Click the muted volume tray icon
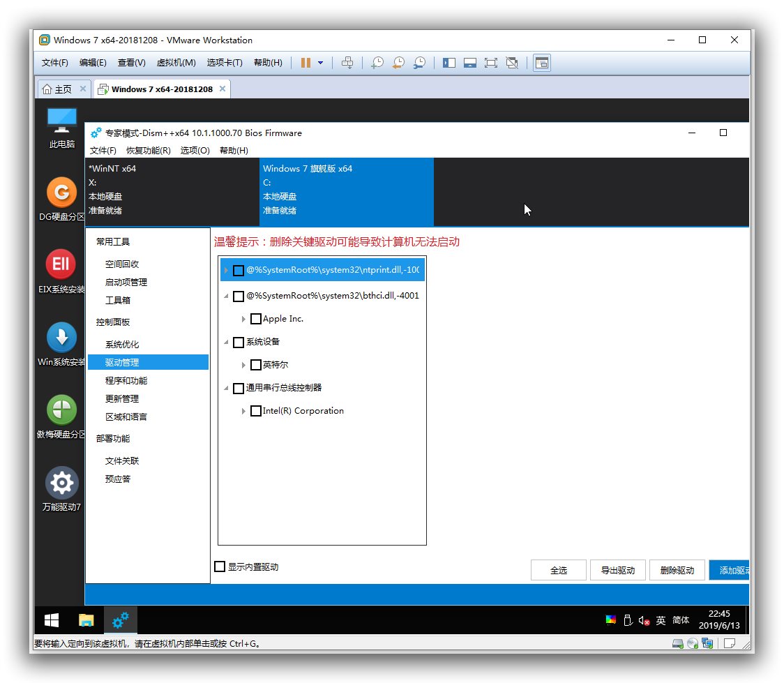 [644, 620]
